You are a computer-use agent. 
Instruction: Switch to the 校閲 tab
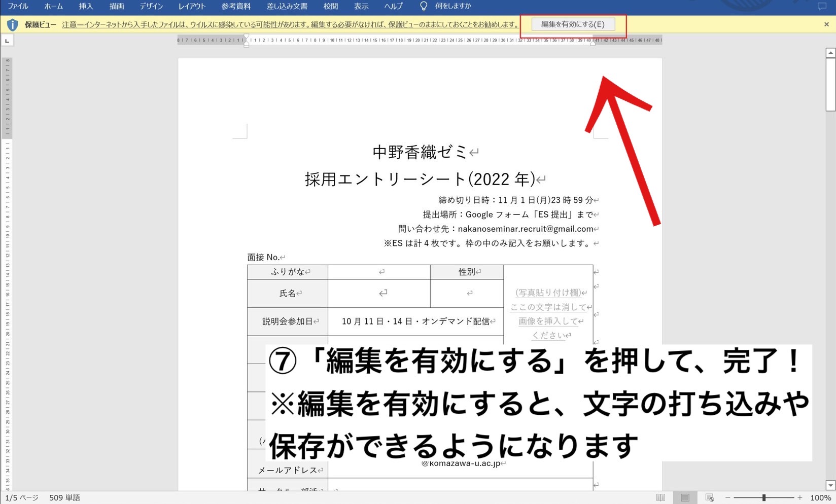coord(331,6)
